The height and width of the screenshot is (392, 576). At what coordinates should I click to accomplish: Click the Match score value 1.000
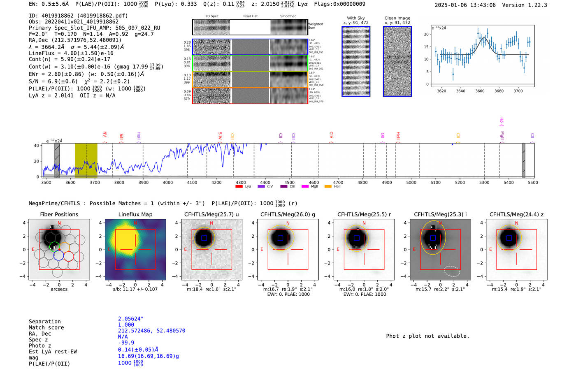126,325
